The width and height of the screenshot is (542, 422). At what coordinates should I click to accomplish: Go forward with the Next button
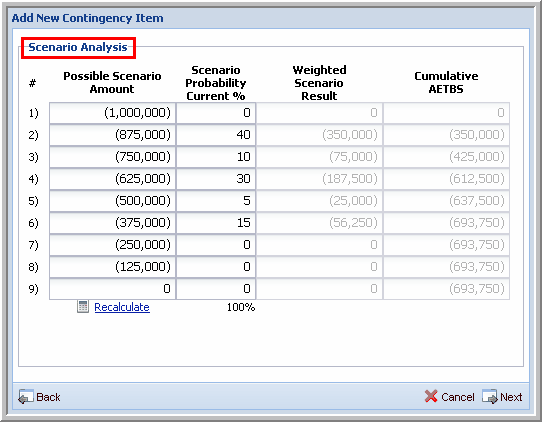point(511,397)
